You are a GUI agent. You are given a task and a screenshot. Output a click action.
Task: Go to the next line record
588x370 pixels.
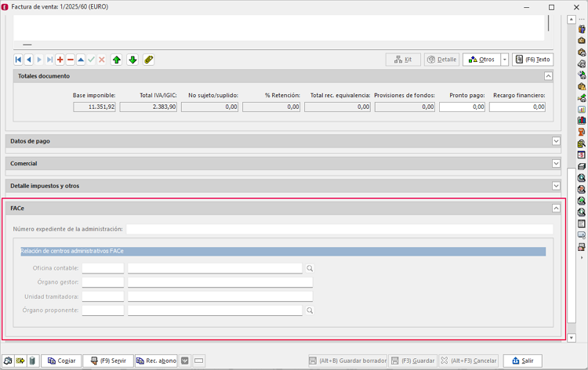click(x=39, y=60)
